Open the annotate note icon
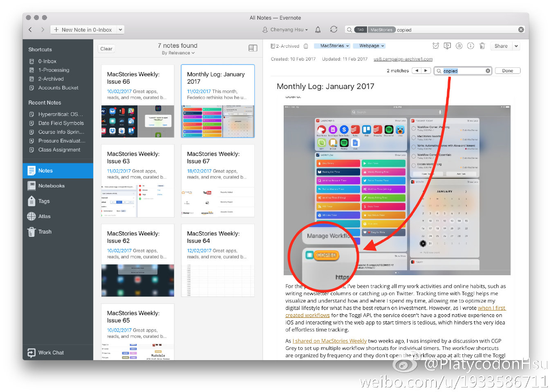The image size is (551, 392). click(459, 46)
